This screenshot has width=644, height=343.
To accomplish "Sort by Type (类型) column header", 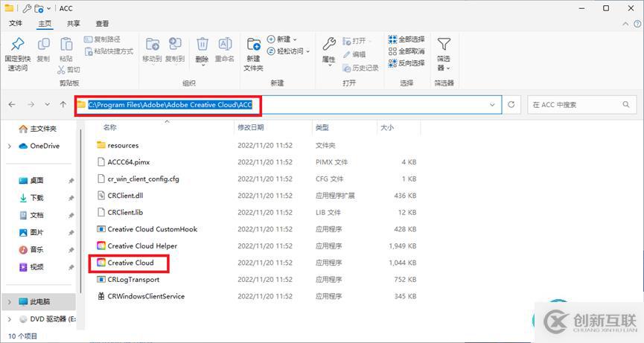I will (322, 127).
